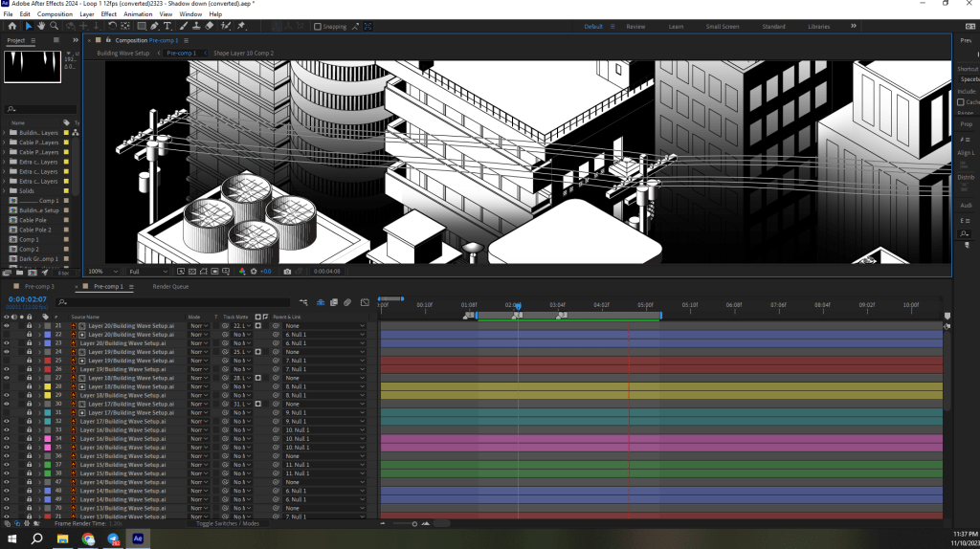Select the Hand tool in the toolbar
980x549 pixels.
[41, 26]
